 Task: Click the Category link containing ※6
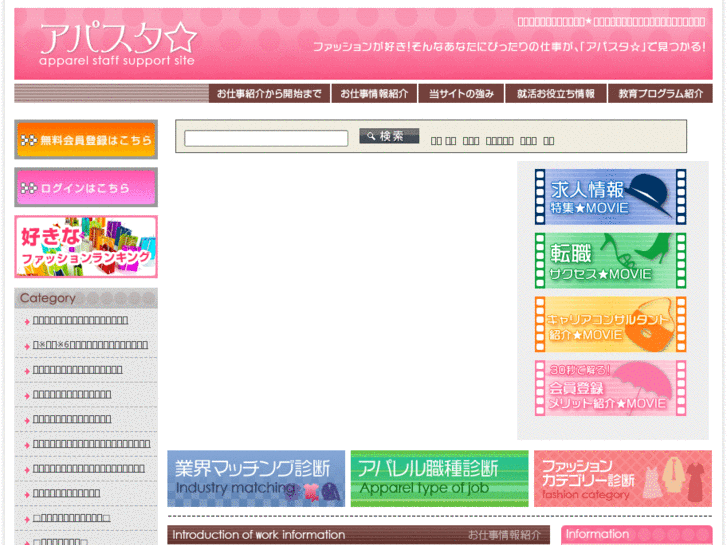pyautogui.click(x=90, y=345)
